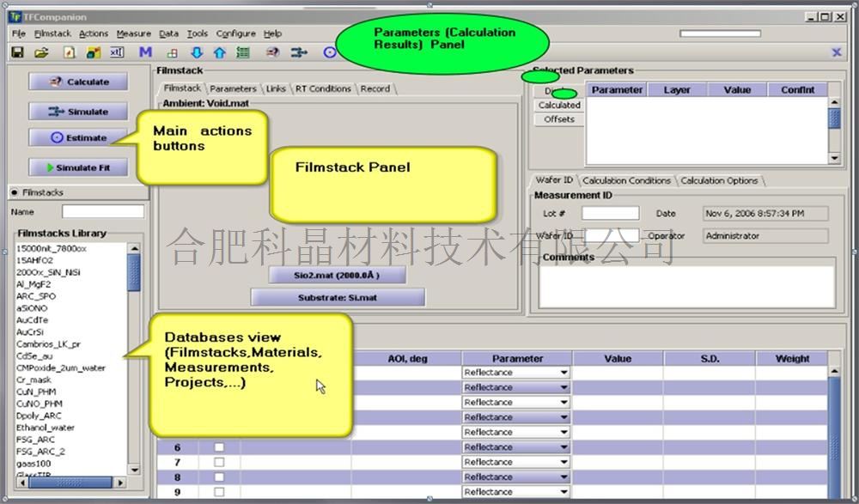
Task: Click the blue X icon at toolbar right
Action: 836,52
